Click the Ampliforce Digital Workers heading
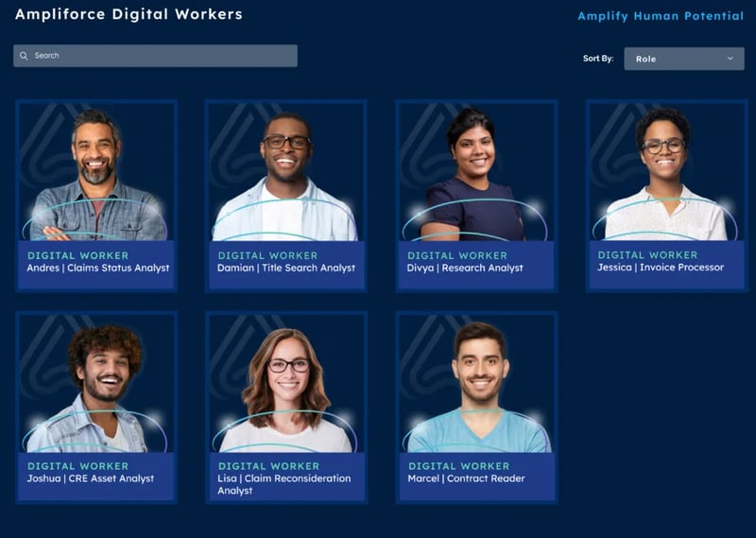Image resolution: width=756 pixels, height=538 pixels. (x=129, y=14)
